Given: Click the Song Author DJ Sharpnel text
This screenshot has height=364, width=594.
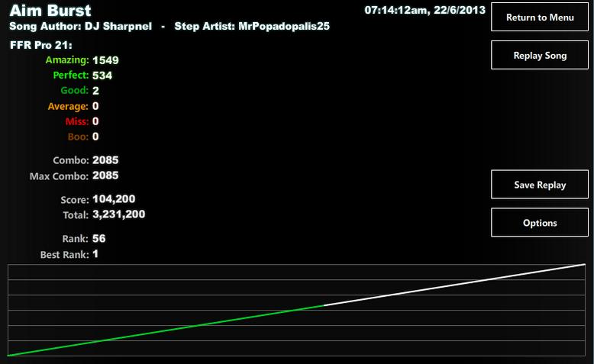Looking at the screenshot, I should [x=80, y=26].
